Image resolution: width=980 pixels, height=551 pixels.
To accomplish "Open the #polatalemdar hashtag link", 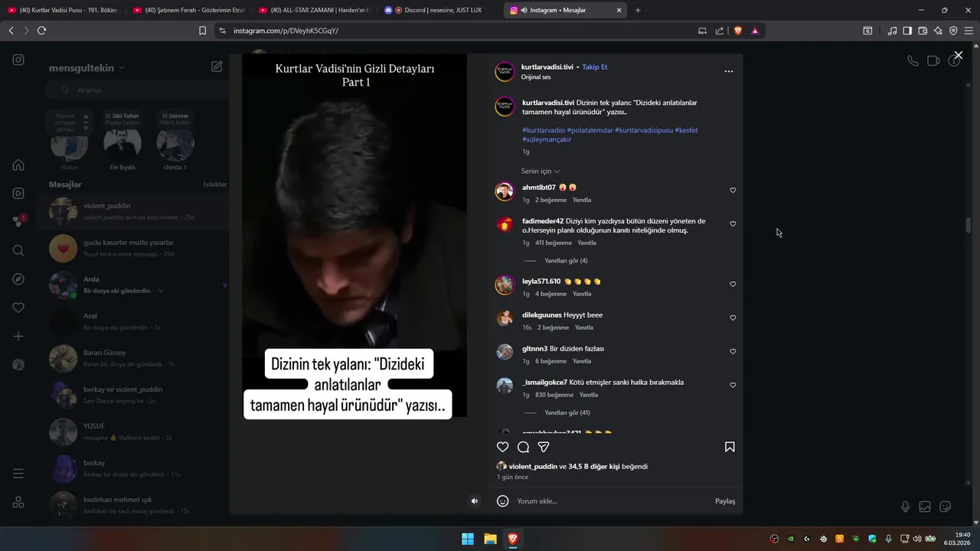I will [x=590, y=130].
